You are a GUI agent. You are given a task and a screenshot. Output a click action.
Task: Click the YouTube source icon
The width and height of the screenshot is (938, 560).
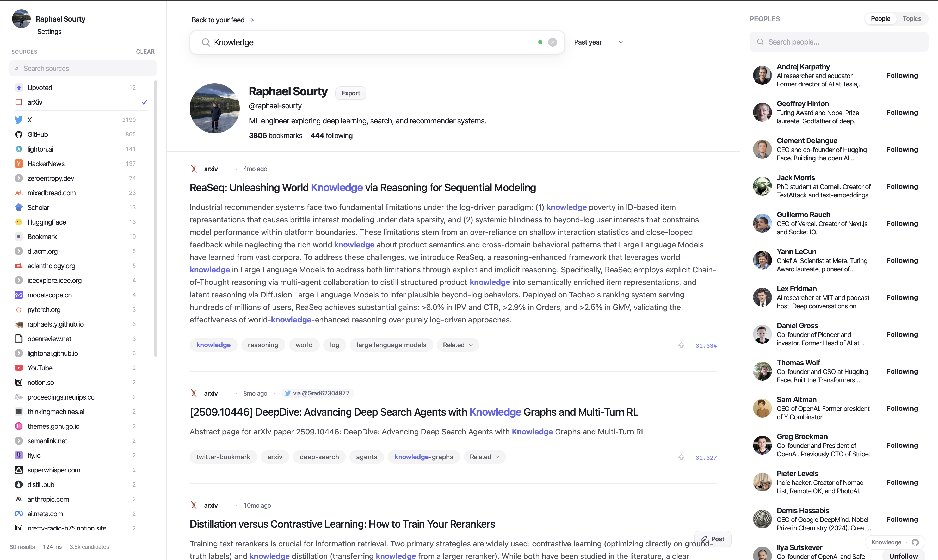(18, 368)
